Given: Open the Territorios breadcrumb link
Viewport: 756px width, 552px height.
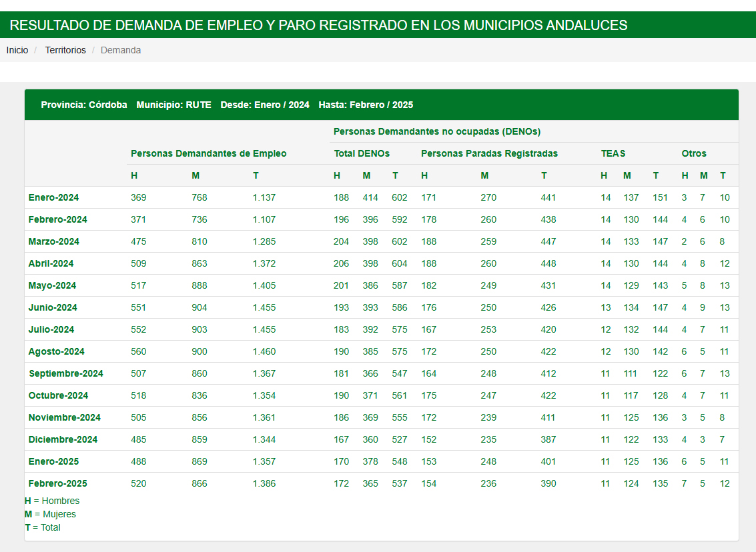Looking at the screenshot, I should 65,50.
